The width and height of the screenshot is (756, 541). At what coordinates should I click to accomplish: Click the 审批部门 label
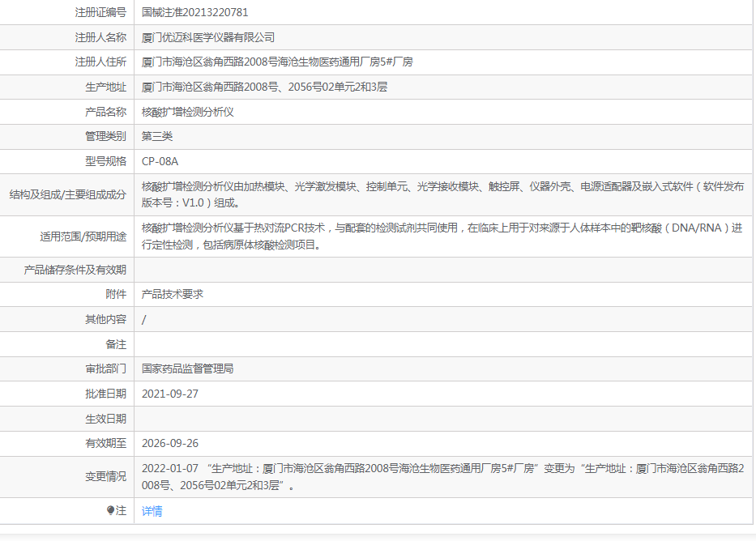coord(106,369)
